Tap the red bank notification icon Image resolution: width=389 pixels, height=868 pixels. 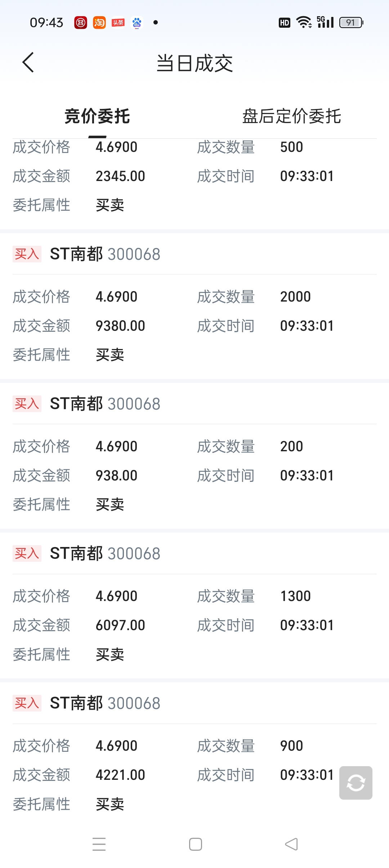(x=81, y=23)
